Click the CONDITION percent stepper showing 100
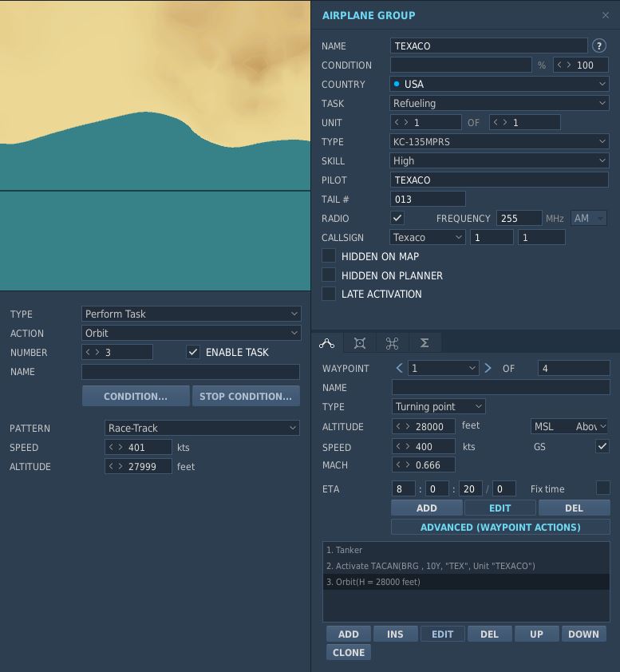This screenshot has height=672, width=620. pos(581,65)
